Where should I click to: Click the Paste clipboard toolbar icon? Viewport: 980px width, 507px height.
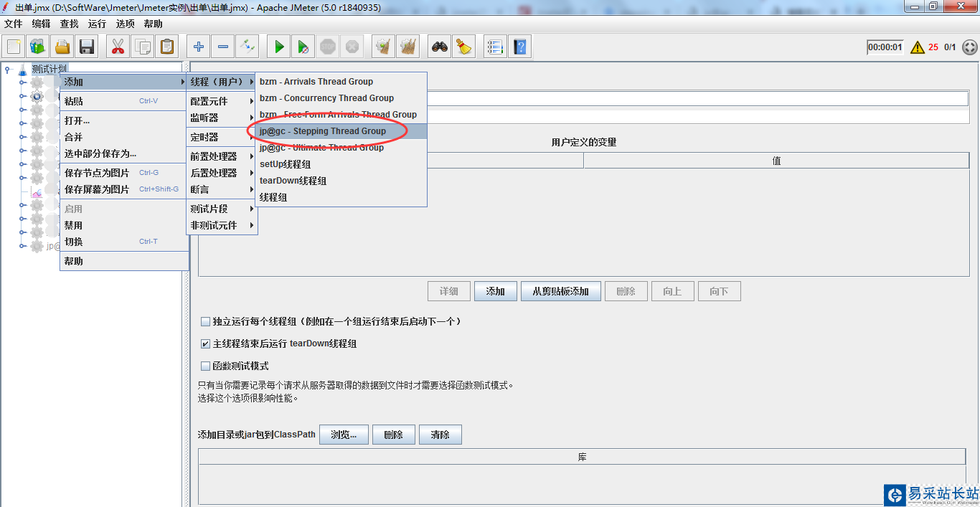(167, 47)
